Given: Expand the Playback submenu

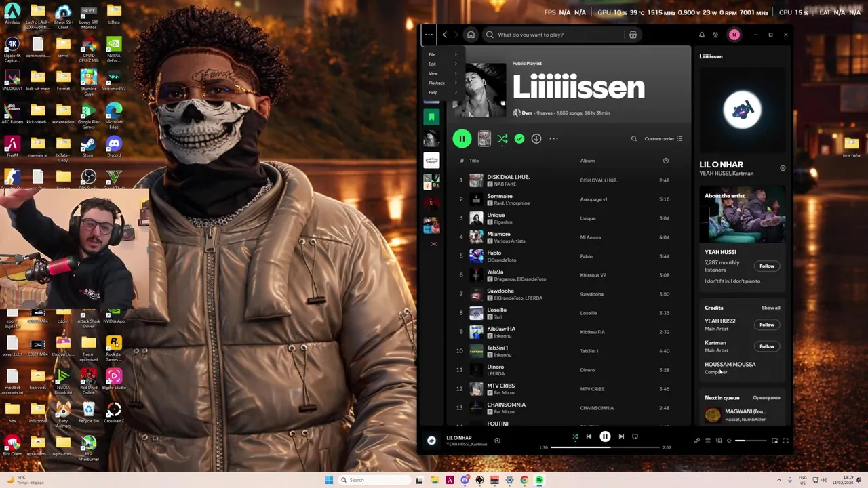Looking at the screenshot, I should coord(443,83).
